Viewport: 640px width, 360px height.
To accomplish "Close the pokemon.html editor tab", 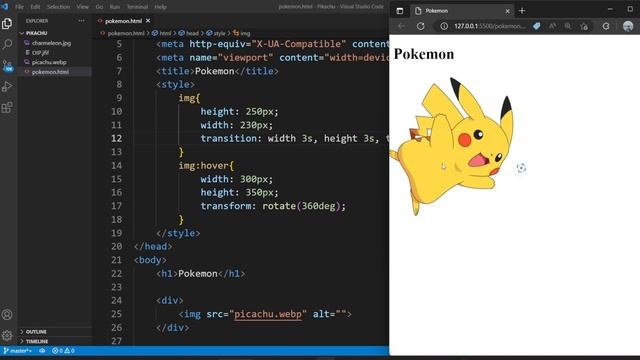I will (x=148, y=21).
